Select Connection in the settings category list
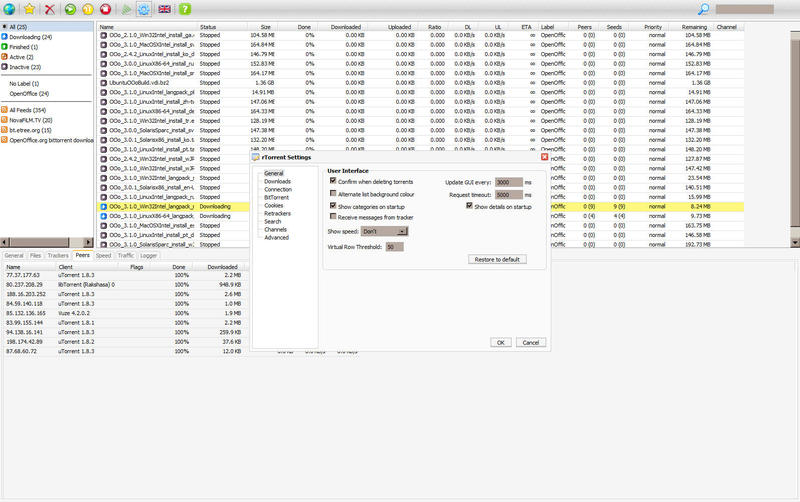800x502 pixels. tap(278, 189)
